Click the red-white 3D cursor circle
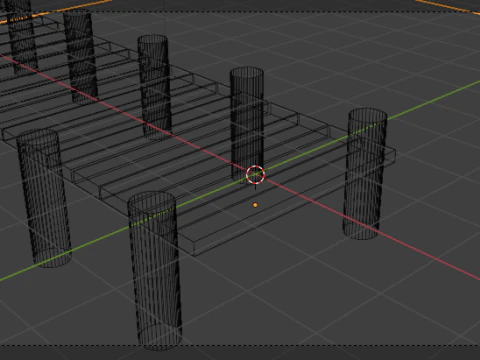This screenshot has width=480, height=360. [255, 175]
